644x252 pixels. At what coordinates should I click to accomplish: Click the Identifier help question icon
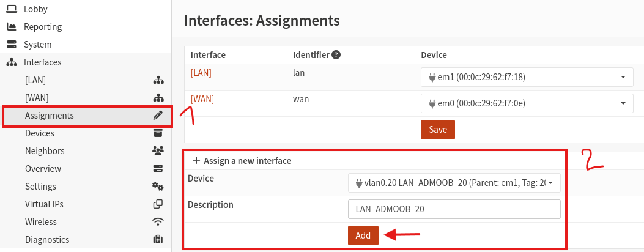tap(336, 54)
